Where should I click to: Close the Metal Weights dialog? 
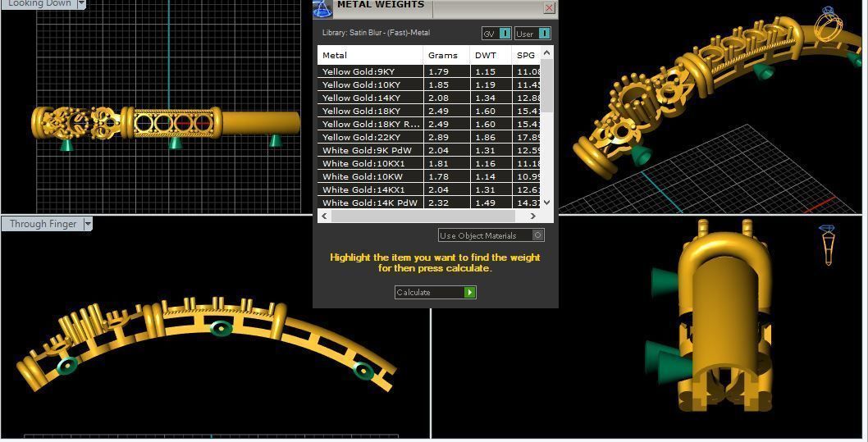point(549,7)
